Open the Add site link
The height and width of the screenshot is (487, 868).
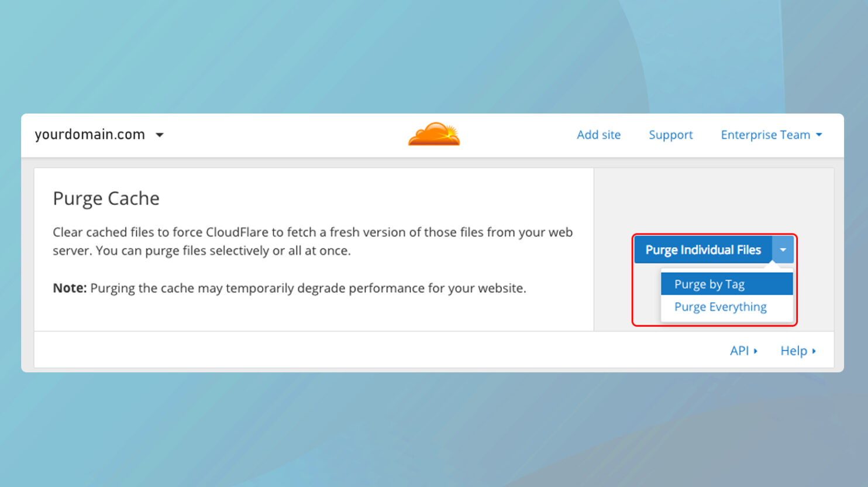598,135
